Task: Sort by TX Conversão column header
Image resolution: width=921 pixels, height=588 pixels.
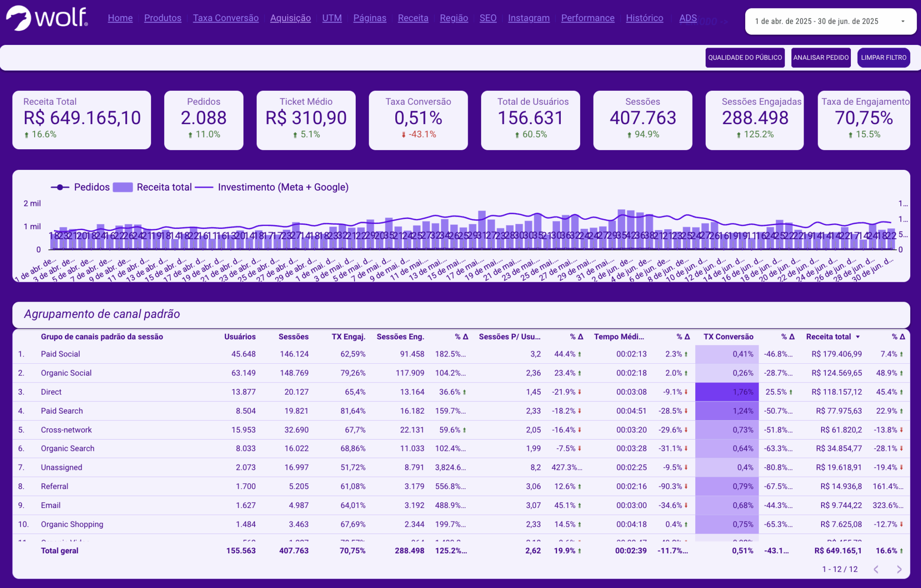Action: (728, 337)
